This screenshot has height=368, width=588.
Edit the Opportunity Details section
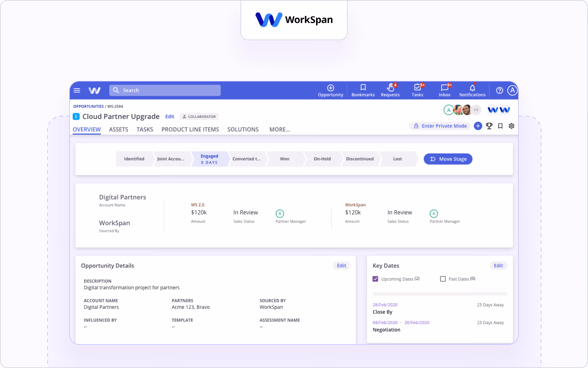[342, 266]
